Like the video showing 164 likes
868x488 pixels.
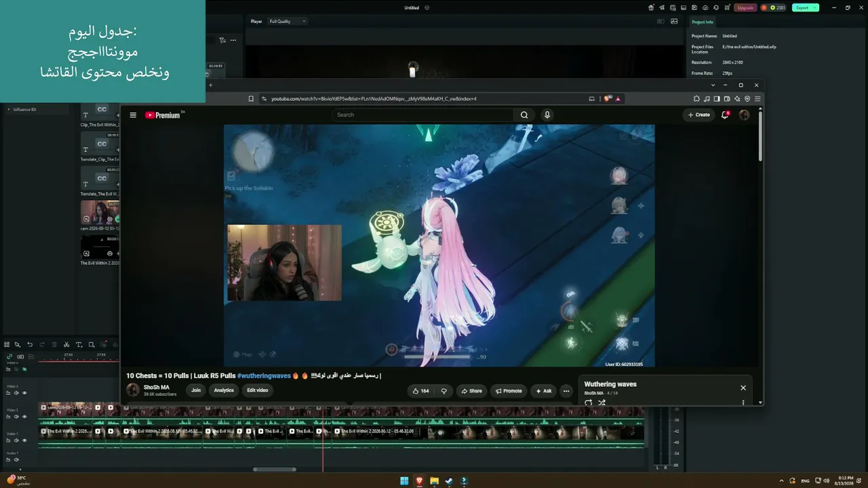pyautogui.click(x=421, y=391)
